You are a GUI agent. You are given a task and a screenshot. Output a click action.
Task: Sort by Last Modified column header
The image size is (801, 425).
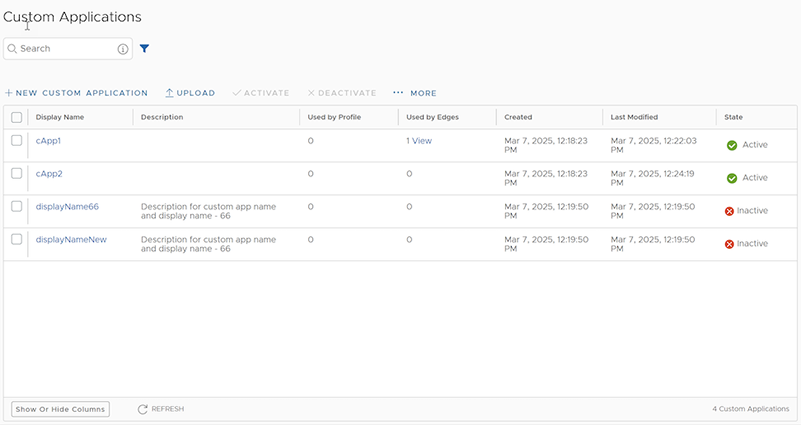click(x=635, y=117)
